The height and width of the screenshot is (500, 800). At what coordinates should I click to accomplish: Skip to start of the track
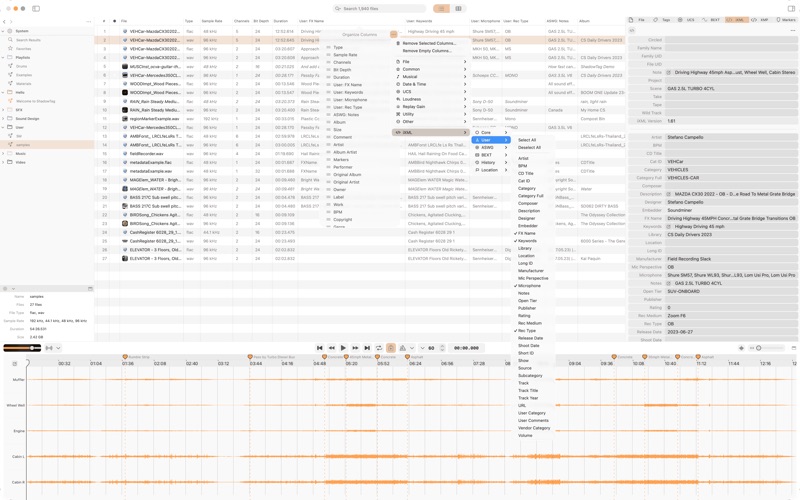tap(319, 348)
